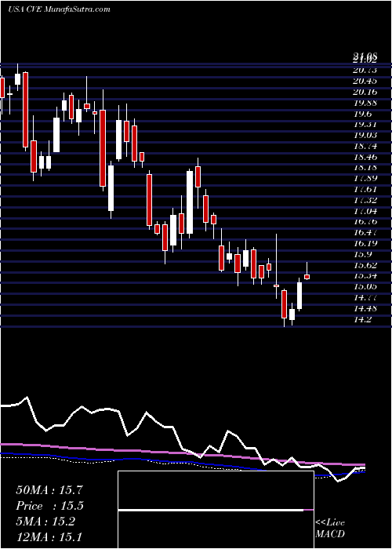Click the 15.62 price axis label
Image resolution: width=392 pixels, height=549 pixels.
365,265
